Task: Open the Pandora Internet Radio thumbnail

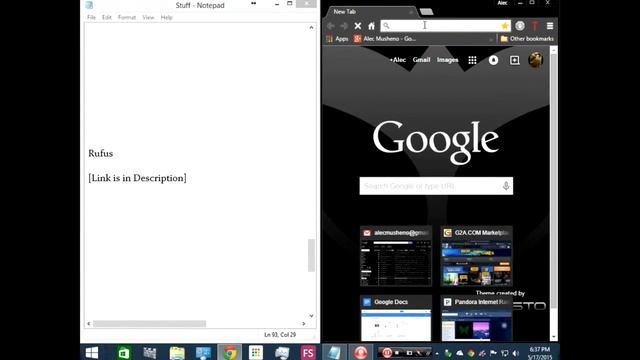Action: (x=476, y=318)
